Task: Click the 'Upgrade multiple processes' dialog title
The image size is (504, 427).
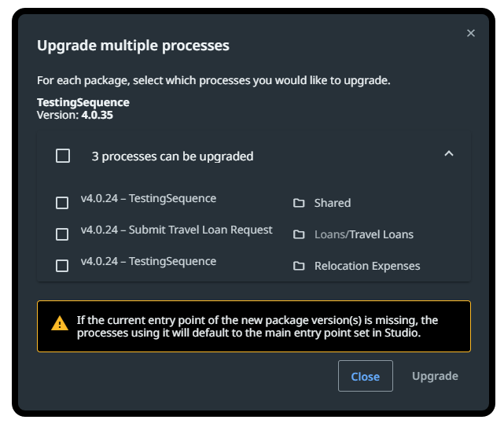Action: 133,46
